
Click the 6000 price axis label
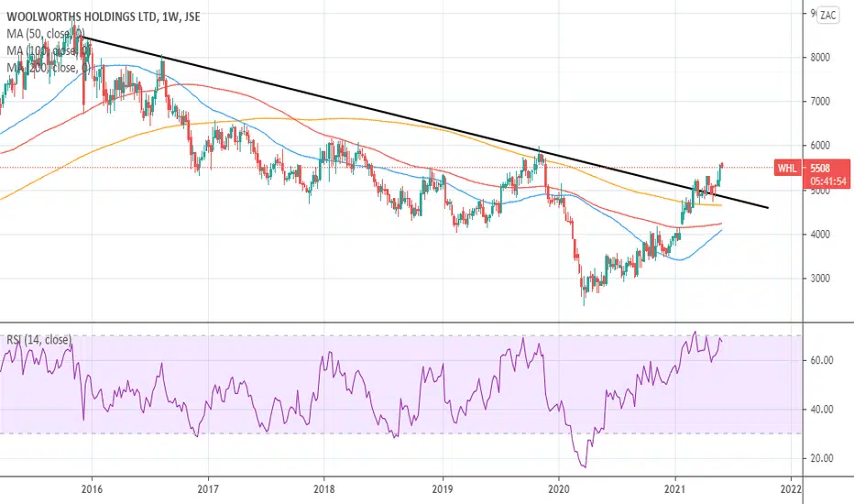click(x=820, y=146)
